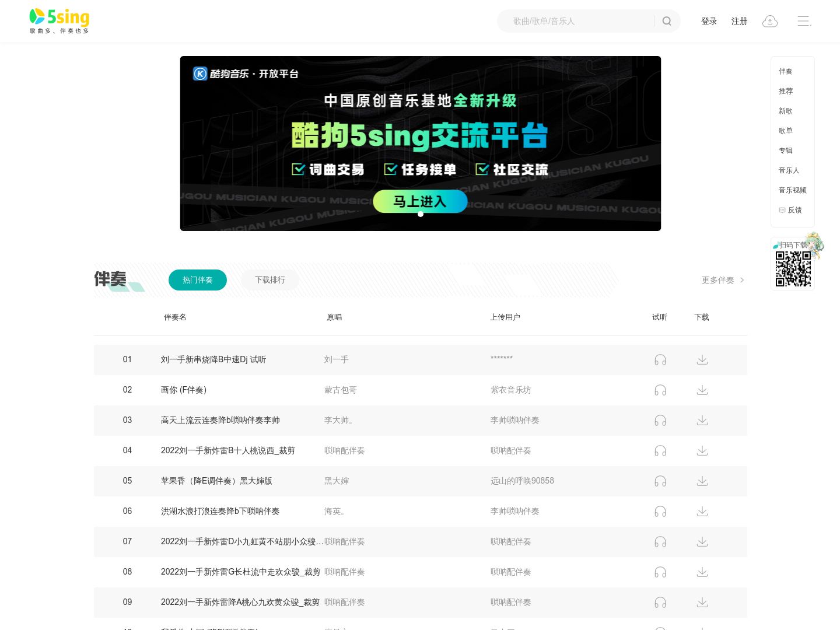Play preview of 刘一手新串烧降B中速Dj 试听

pos(660,360)
